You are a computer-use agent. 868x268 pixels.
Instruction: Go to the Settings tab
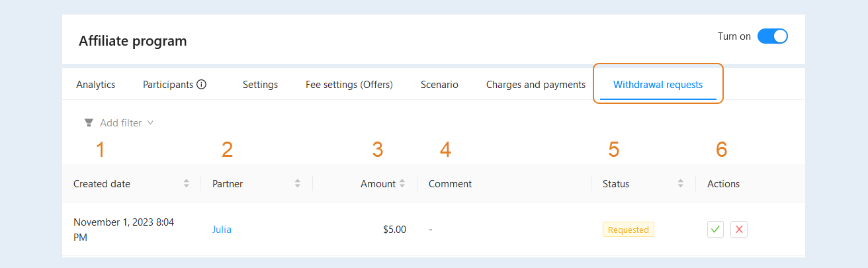coord(260,85)
